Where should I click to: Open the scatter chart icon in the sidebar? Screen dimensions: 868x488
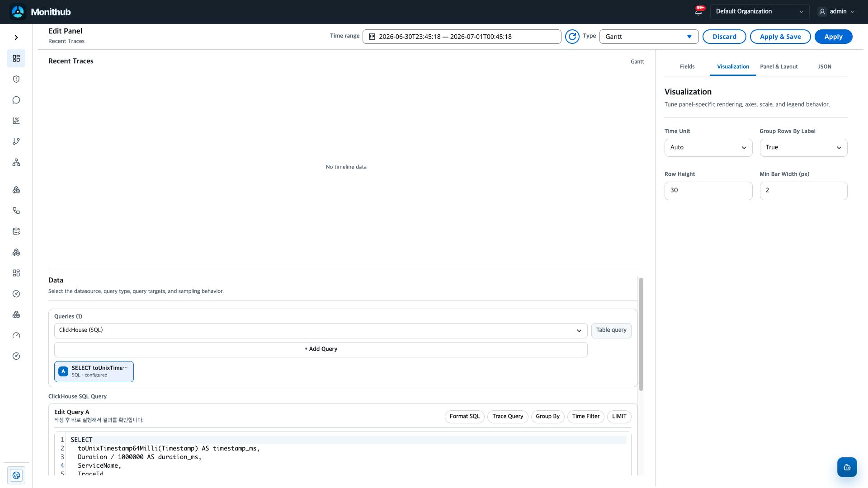click(16, 121)
